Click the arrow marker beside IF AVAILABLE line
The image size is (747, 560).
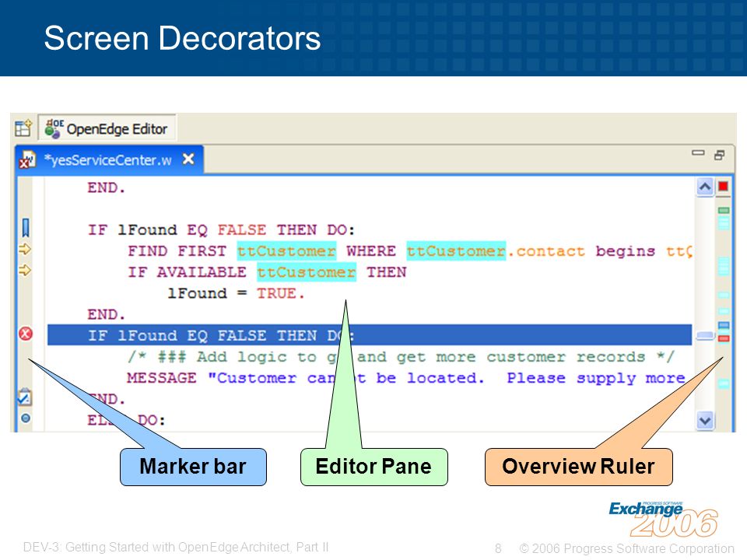[25, 271]
